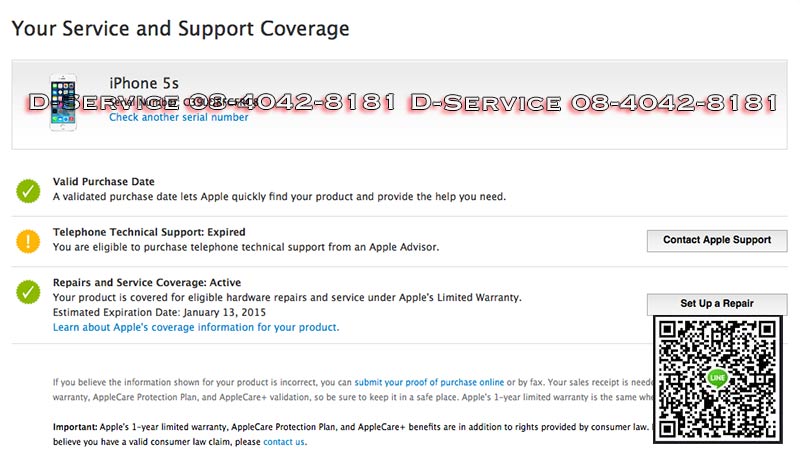Open Learn about Apple's coverage information link
Screen dimensions: 800x459
(x=196, y=327)
